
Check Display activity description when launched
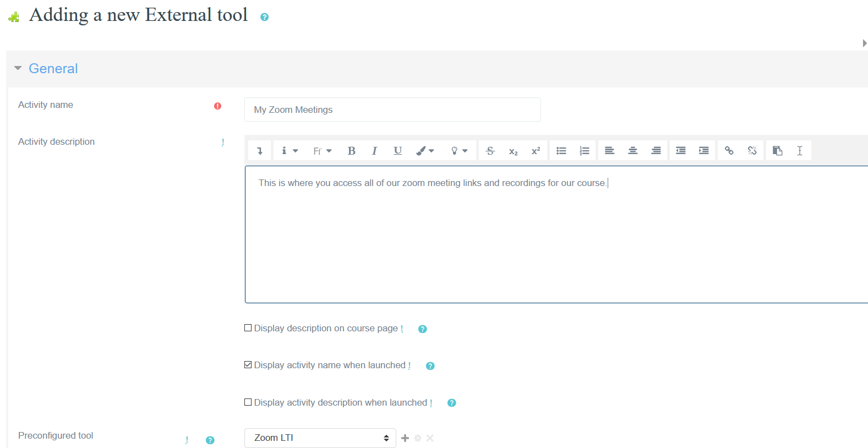click(248, 402)
